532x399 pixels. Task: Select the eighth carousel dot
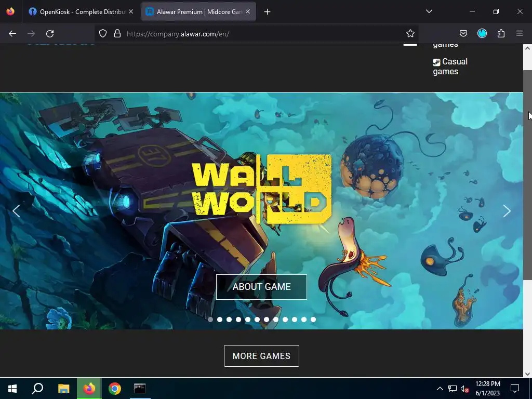pos(276,320)
